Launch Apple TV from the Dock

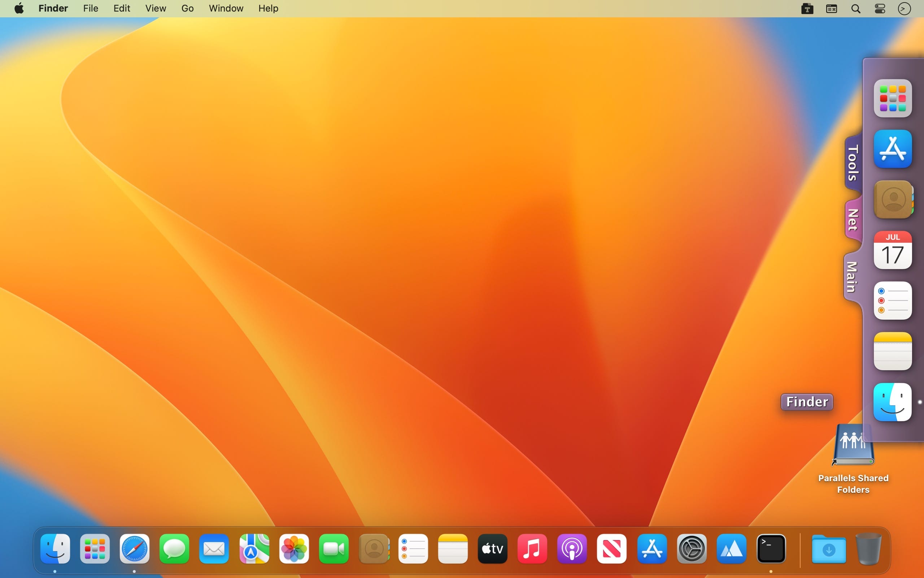click(x=493, y=549)
